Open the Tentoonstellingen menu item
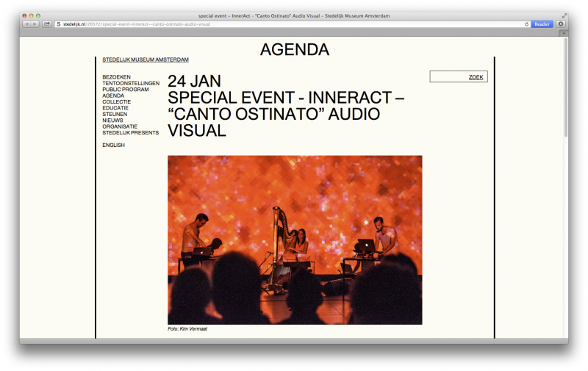The image size is (588, 371). (x=131, y=83)
